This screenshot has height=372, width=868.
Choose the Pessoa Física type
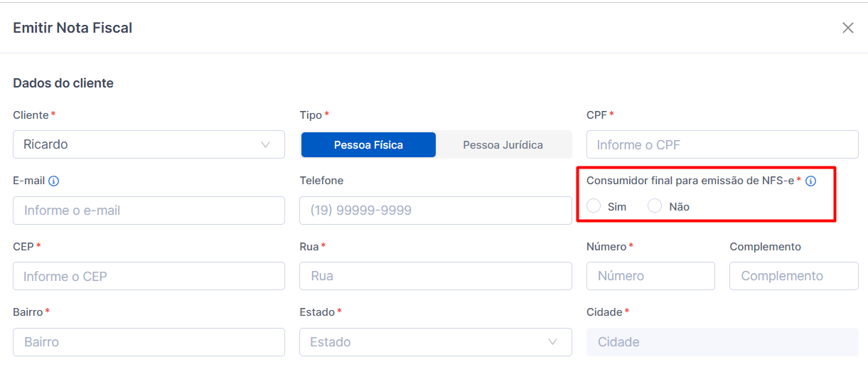point(368,144)
